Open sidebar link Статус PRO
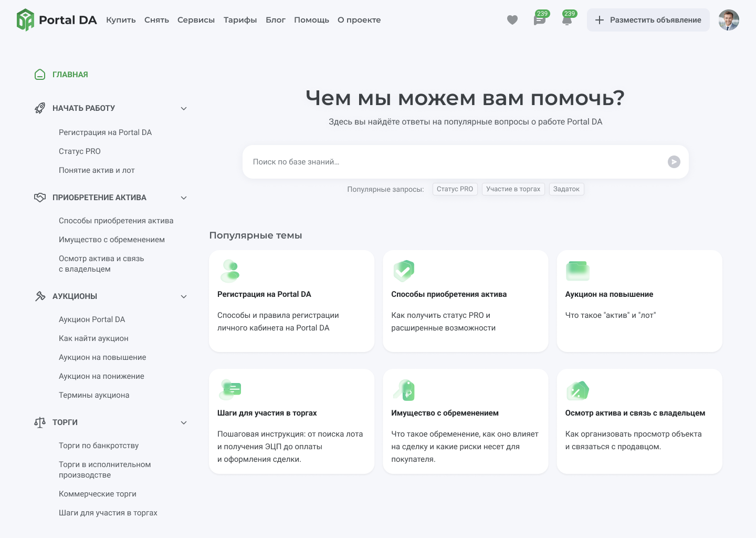 [x=80, y=151]
